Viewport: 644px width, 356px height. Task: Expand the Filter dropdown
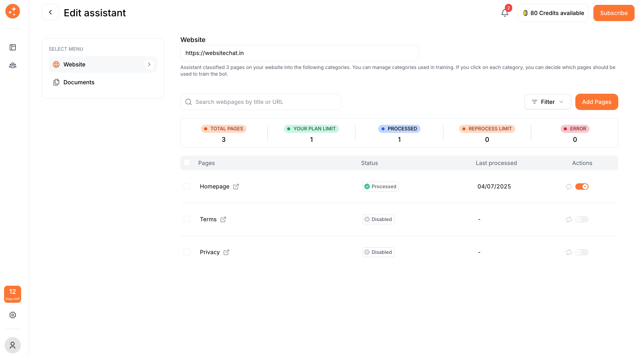pos(548,102)
